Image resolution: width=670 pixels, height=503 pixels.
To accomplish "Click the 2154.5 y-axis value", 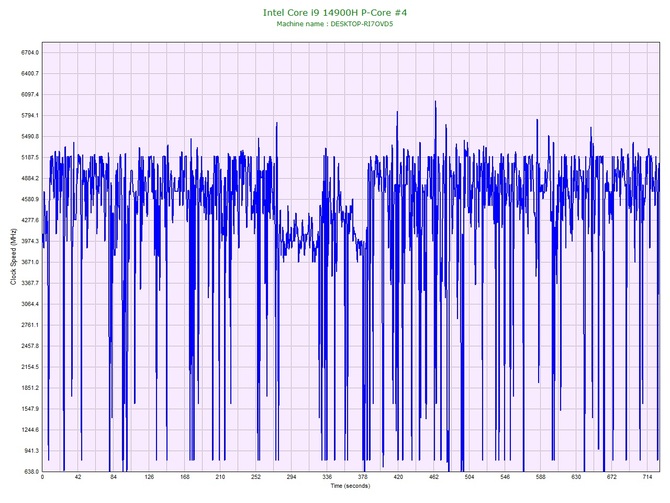I will (x=30, y=367).
